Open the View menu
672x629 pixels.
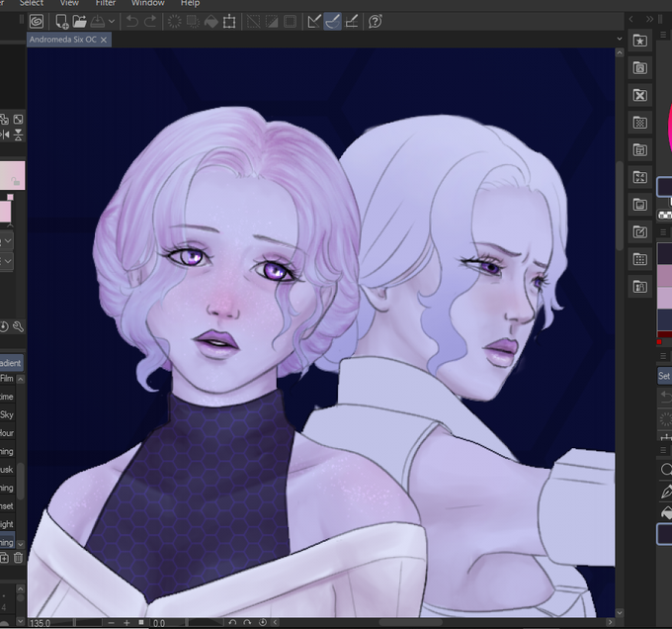69,3
